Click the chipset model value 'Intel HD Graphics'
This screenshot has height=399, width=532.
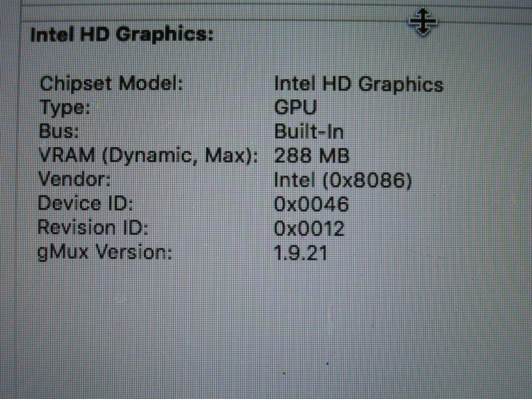click(358, 85)
